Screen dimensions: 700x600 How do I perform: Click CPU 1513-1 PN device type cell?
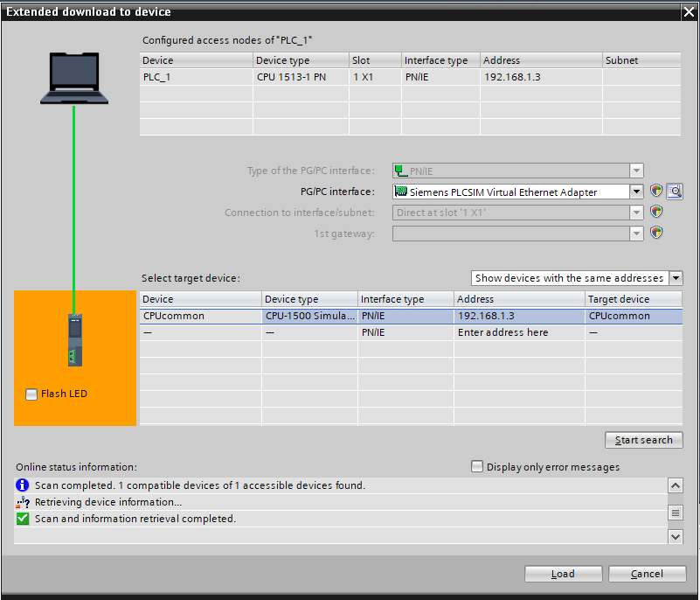click(x=301, y=77)
